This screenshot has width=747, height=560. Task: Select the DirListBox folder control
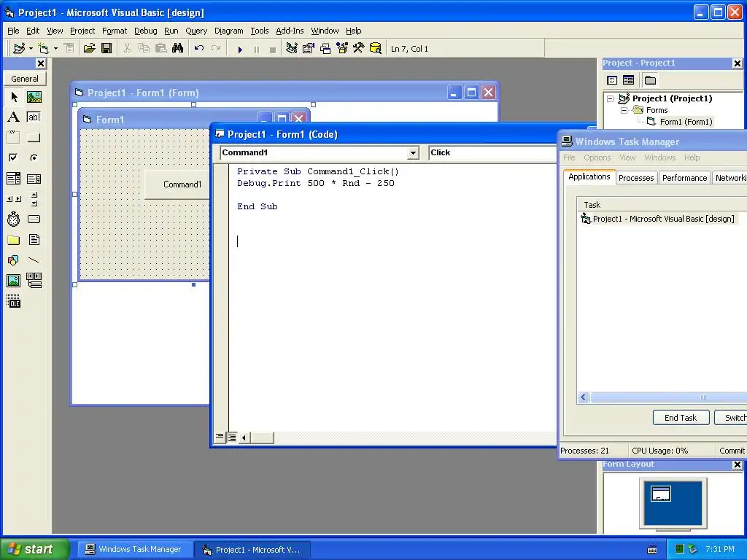[x=14, y=239]
